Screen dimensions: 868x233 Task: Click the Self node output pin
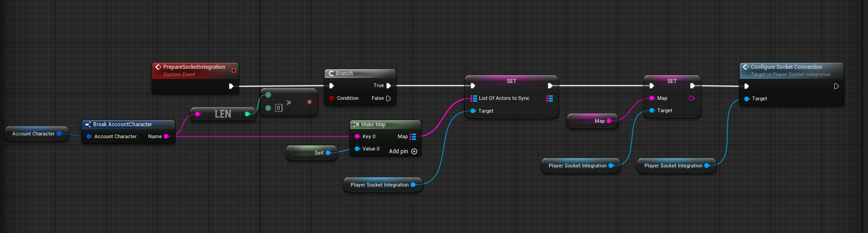328,153
